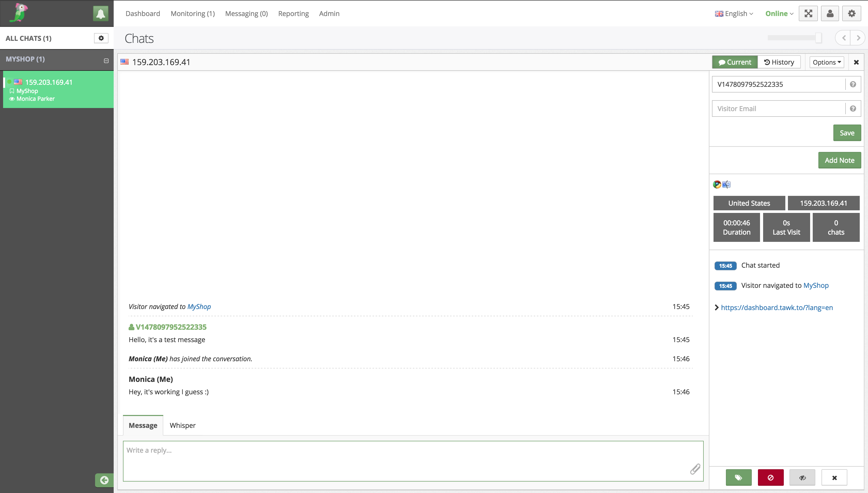Image resolution: width=868 pixels, height=493 pixels.
Task: Switch to the Whisper tab
Action: [182, 425]
